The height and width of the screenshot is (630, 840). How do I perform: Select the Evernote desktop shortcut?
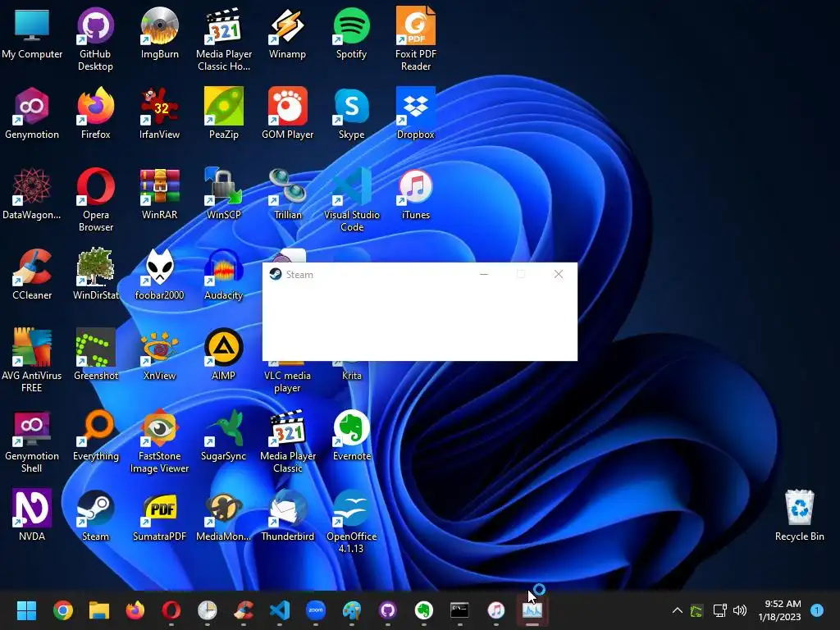click(351, 434)
